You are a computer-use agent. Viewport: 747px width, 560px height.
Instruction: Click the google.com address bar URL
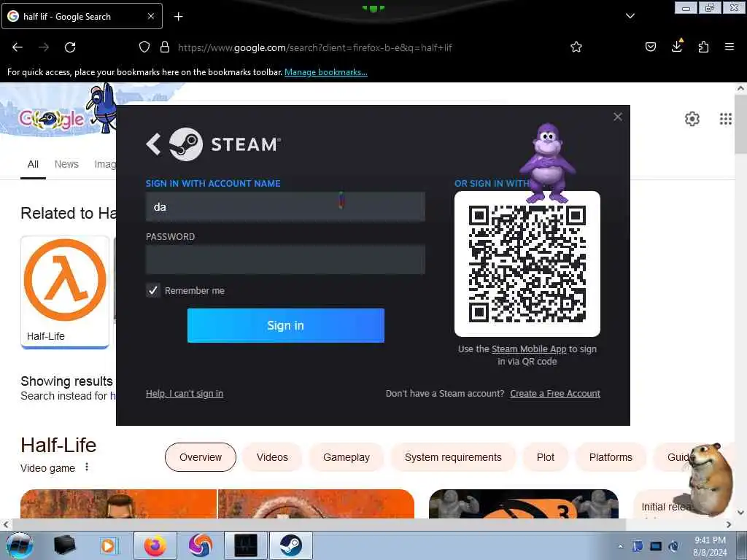click(315, 47)
